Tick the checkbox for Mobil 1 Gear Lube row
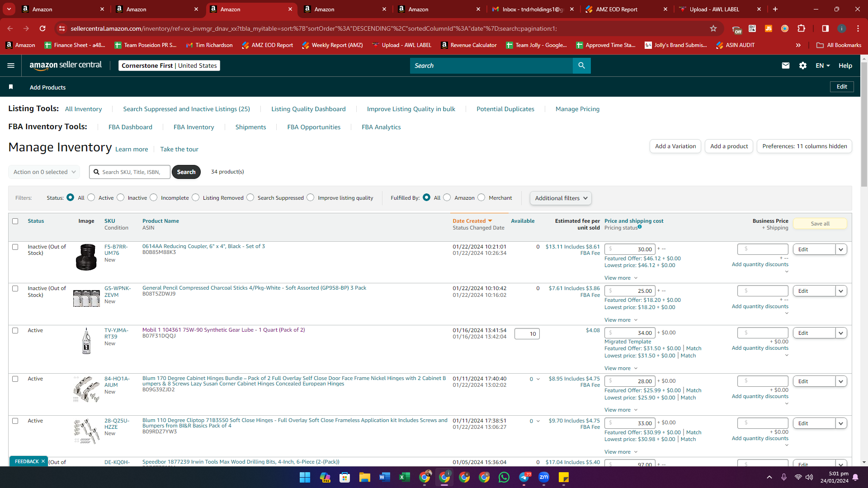Image resolution: width=868 pixels, height=488 pixels. coord(15,330)
